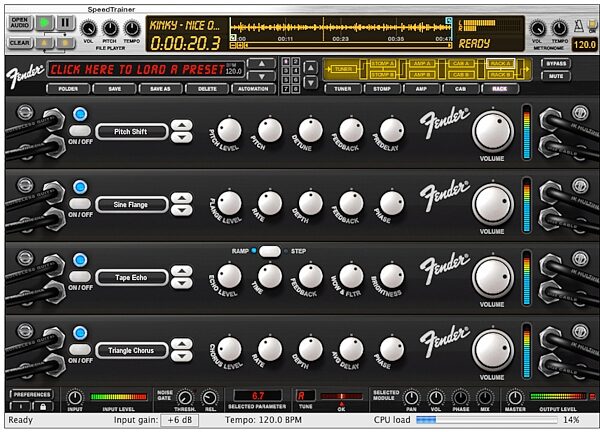Click the metronome 120.0 tempo display
Image resolution: width=600 pixels, height=432 pixels.
click(x=584, y=44)
